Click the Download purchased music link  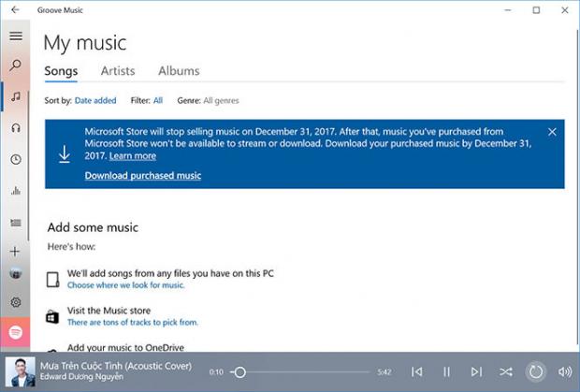click(142, 176)
